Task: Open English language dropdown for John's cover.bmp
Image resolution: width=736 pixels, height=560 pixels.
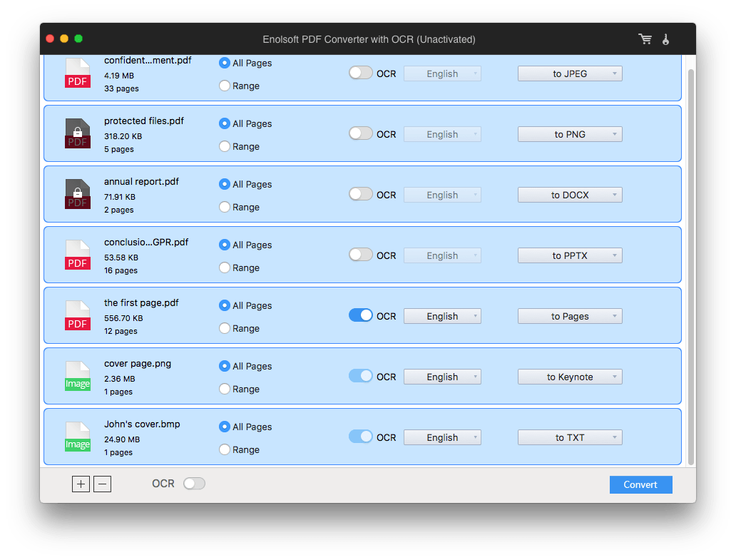Action: (442, 437)
